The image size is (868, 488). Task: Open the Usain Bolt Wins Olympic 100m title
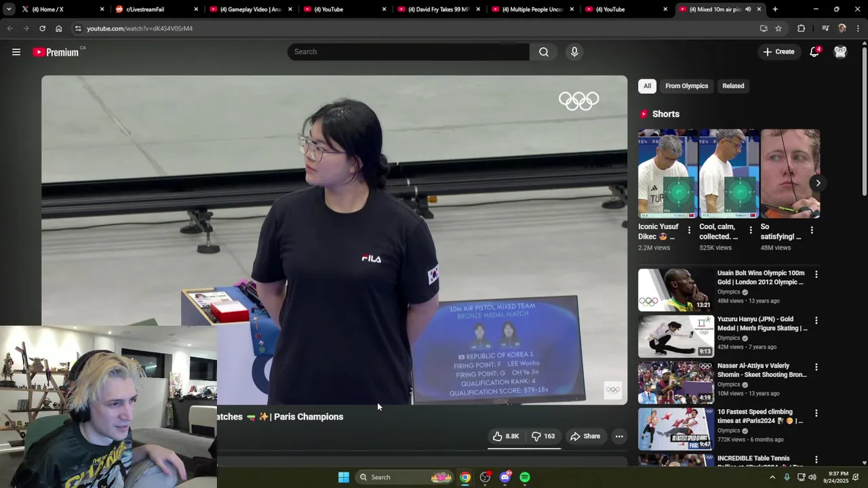pos(761,278)
